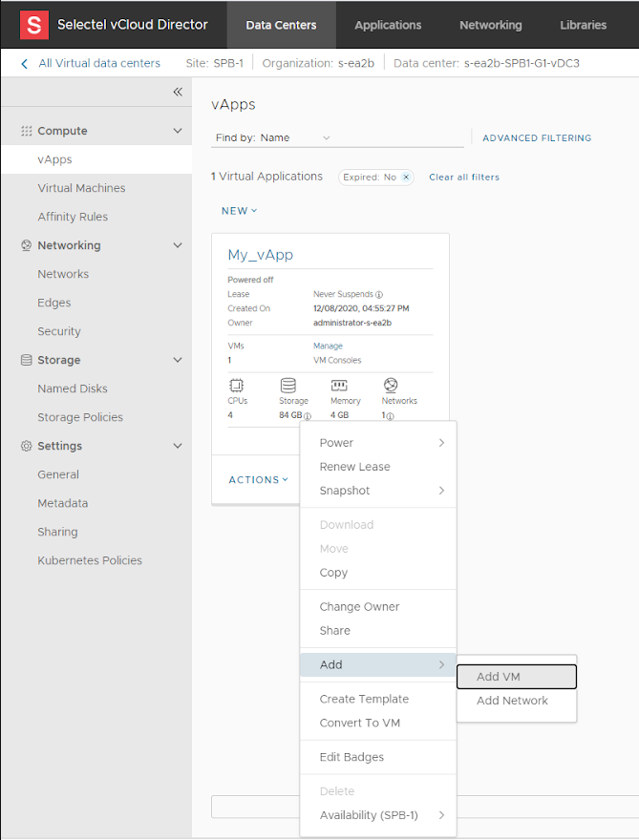Remove the Expired: No filter chip
The width and height of the screenshot is (639, 840).
click(406, 177)
